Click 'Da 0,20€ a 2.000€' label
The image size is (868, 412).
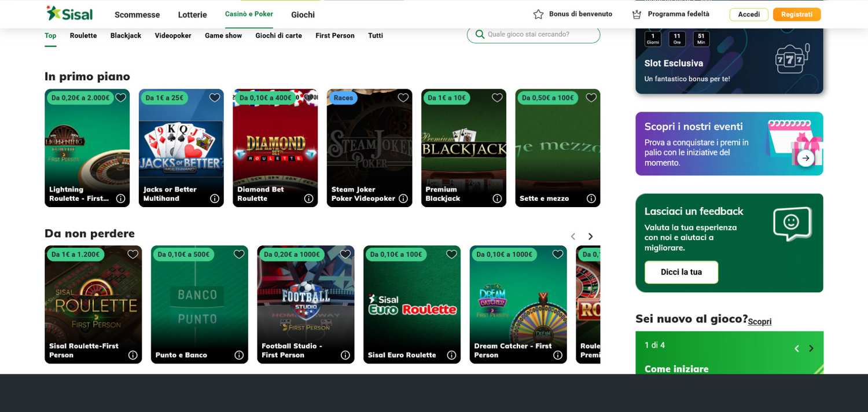pyautogui.click(x=80, y=98)
